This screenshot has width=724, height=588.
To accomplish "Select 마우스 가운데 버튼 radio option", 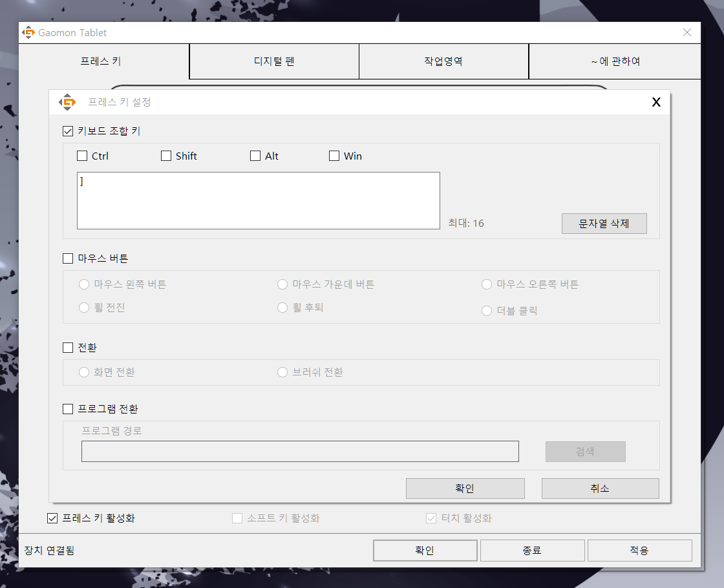I will 282,284.
